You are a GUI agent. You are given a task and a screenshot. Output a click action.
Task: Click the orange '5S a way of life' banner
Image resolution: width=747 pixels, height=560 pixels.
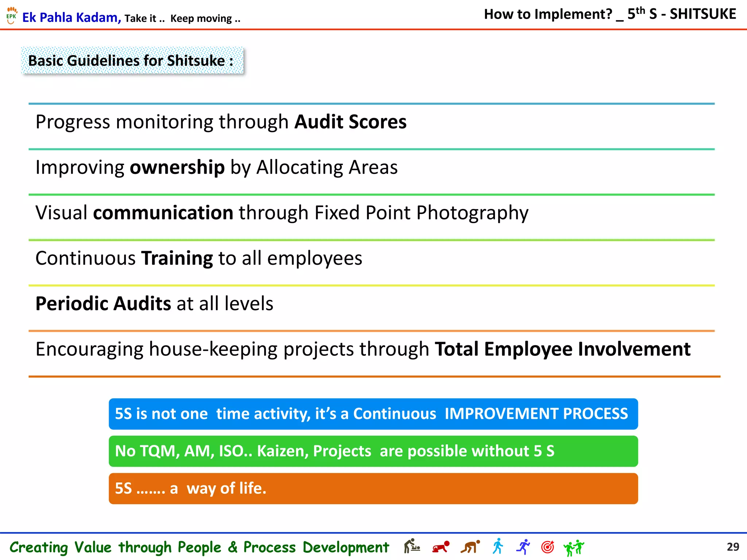[373, 489]
